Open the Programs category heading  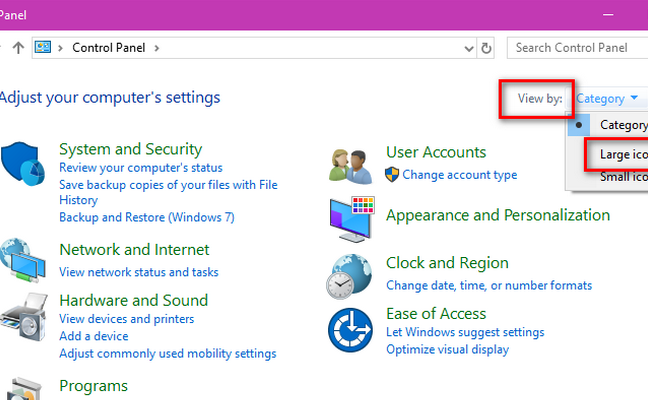coord(93,386)
